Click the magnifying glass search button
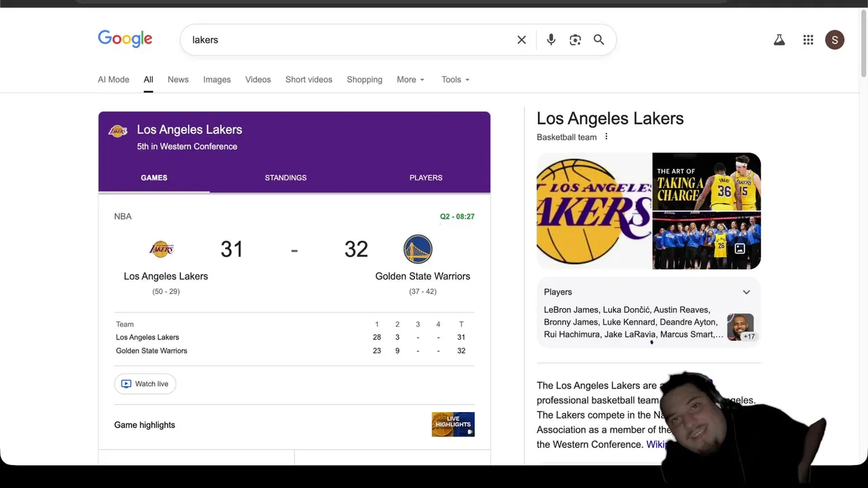The width and height of the screenshot is (868, 488). click(x=599, y=40)
